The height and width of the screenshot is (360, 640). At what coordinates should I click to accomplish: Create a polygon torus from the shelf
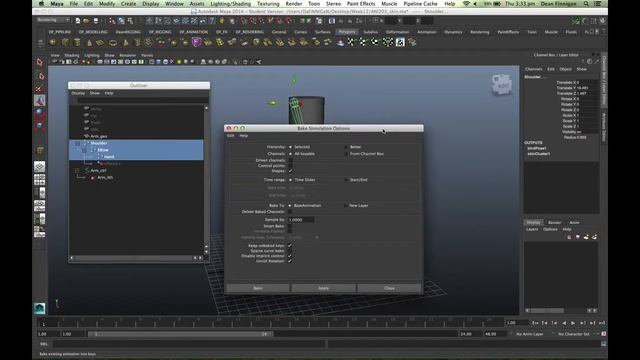(x=113, y=42)
